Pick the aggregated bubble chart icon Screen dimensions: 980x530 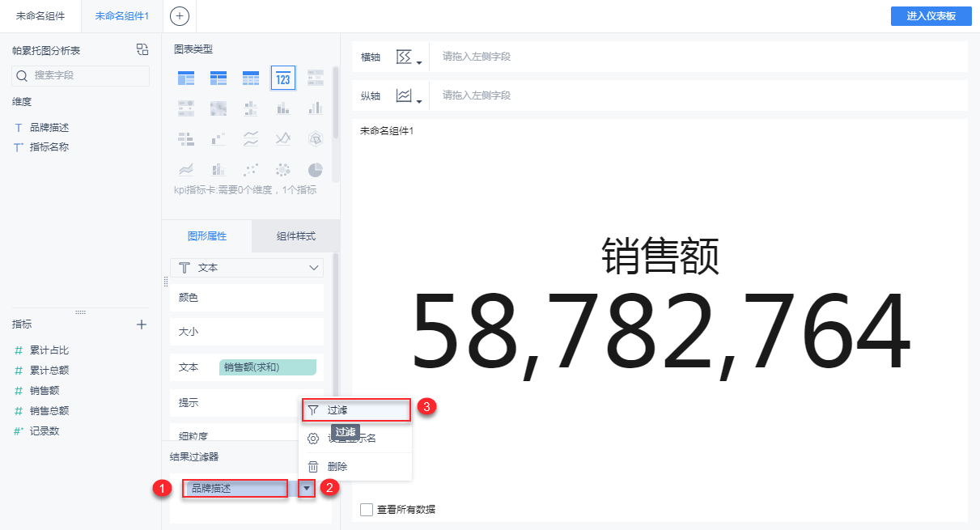pyautogui.click(x=283, y=170)
